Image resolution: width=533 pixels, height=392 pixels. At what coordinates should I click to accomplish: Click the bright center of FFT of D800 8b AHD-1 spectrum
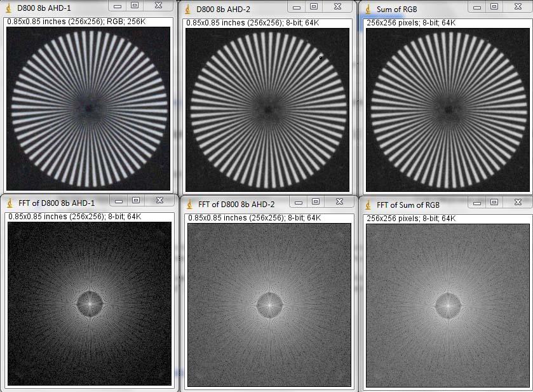[90, 304]
